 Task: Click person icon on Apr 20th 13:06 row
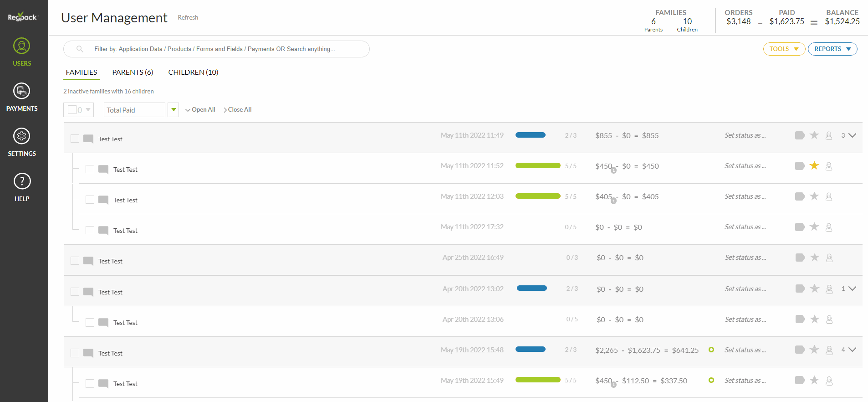829,320
